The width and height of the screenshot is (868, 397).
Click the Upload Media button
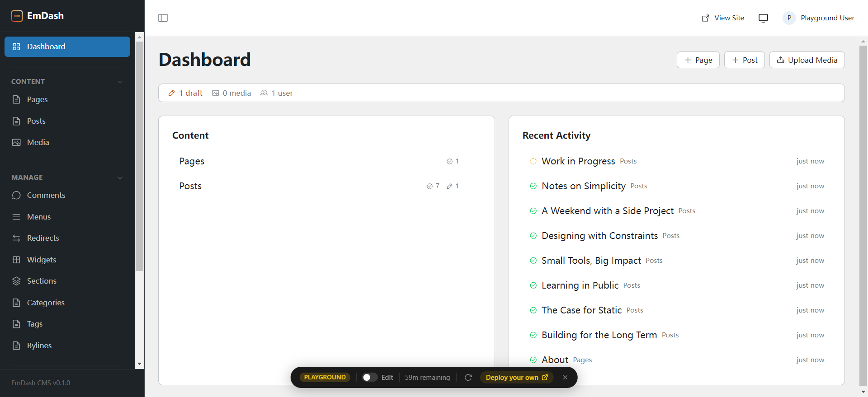pyautogui.click(x=807, y=60)
